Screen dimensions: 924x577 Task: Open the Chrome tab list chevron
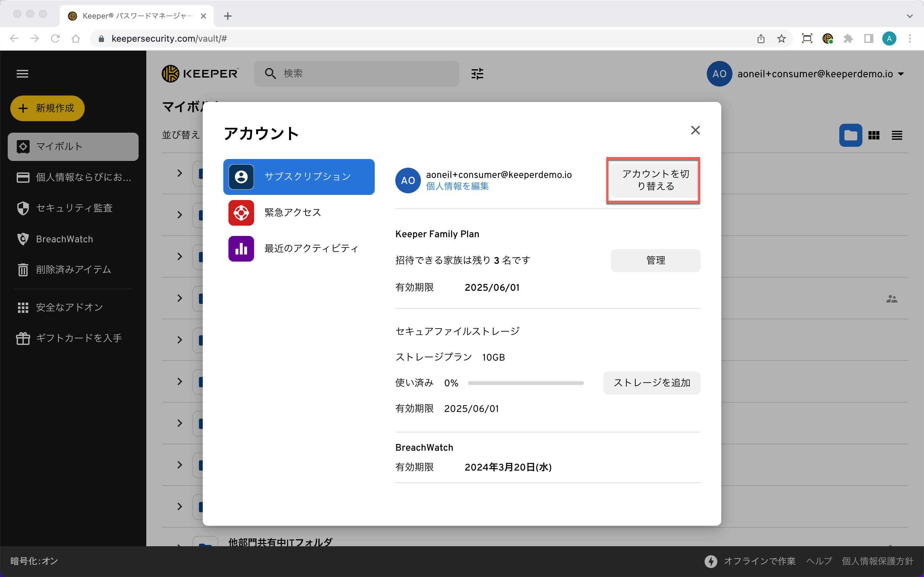tap(910, 16)
